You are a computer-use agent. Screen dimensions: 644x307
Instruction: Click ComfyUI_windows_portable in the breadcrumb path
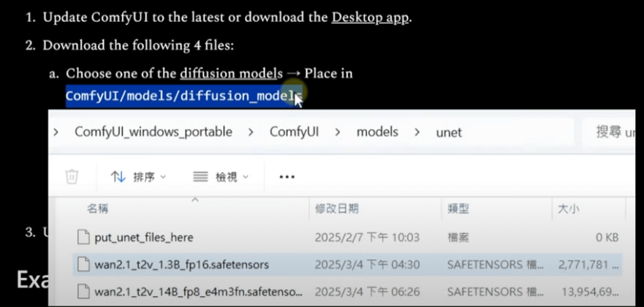[154, 132]
